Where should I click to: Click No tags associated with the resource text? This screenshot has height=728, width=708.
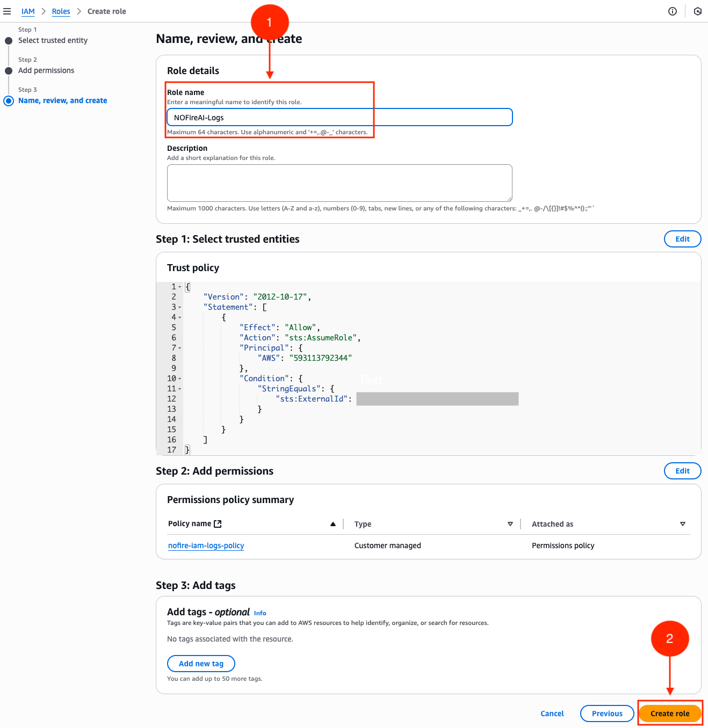tap(230, 639)
